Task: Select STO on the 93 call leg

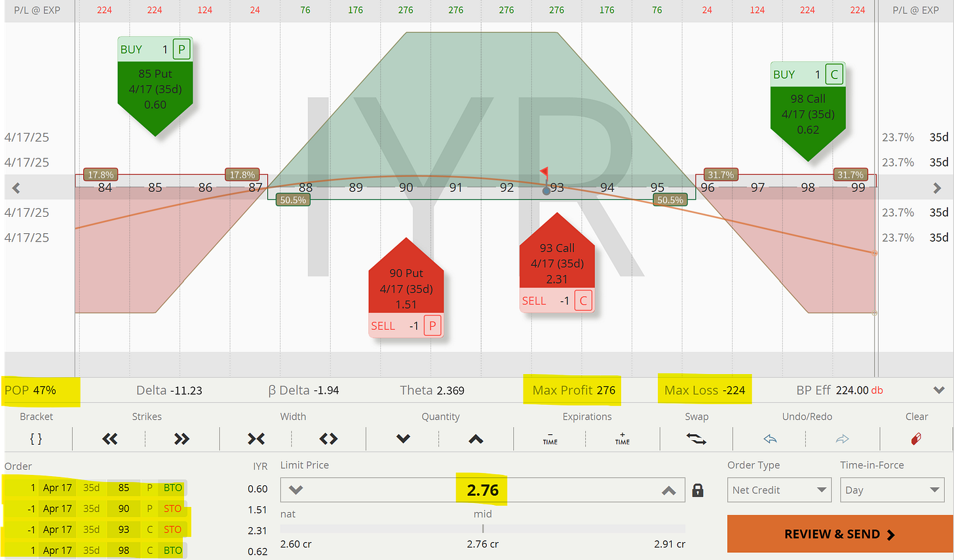Action: coord(173,530)
